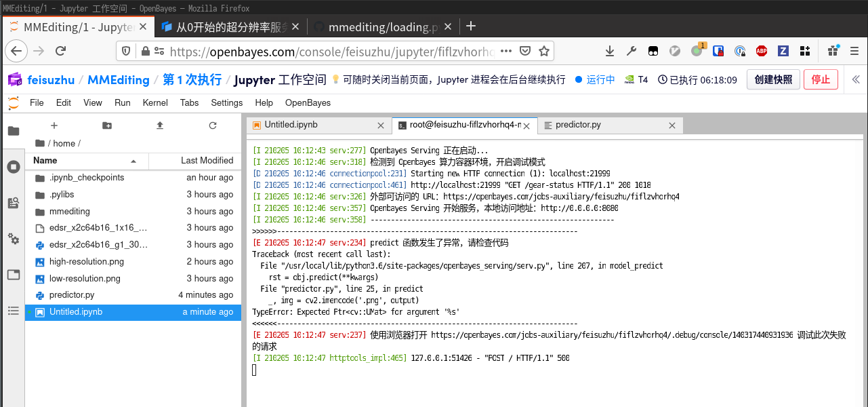Open the running terminals and kernels panel
This screenshot has height=407, width=868.
[x=14, y=167]
